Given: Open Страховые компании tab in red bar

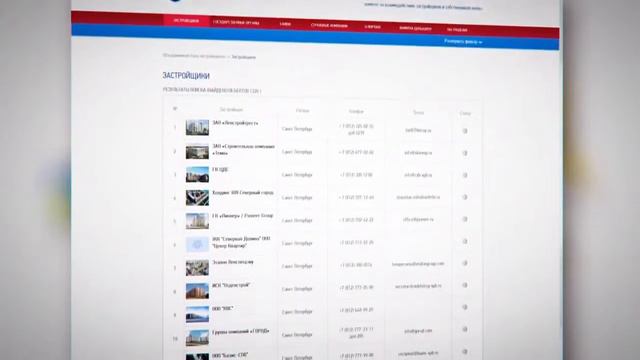Looking at the screenshot, I should (x=329, y=25).
